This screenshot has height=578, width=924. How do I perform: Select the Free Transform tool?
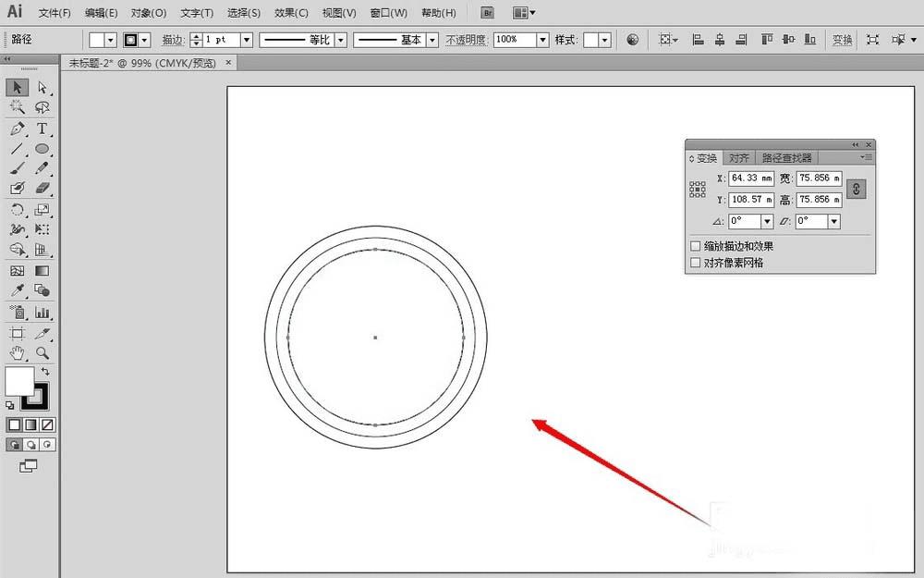(x=42, y=229)
